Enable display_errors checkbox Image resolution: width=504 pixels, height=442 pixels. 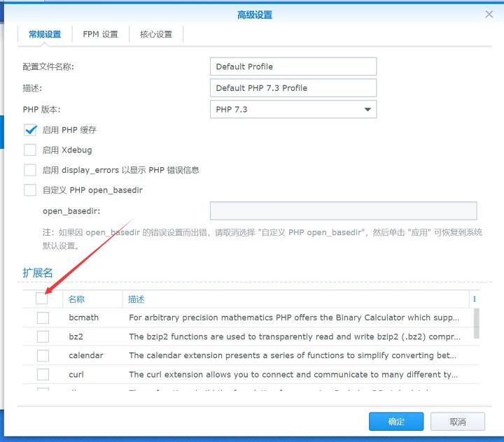point(30,170)
